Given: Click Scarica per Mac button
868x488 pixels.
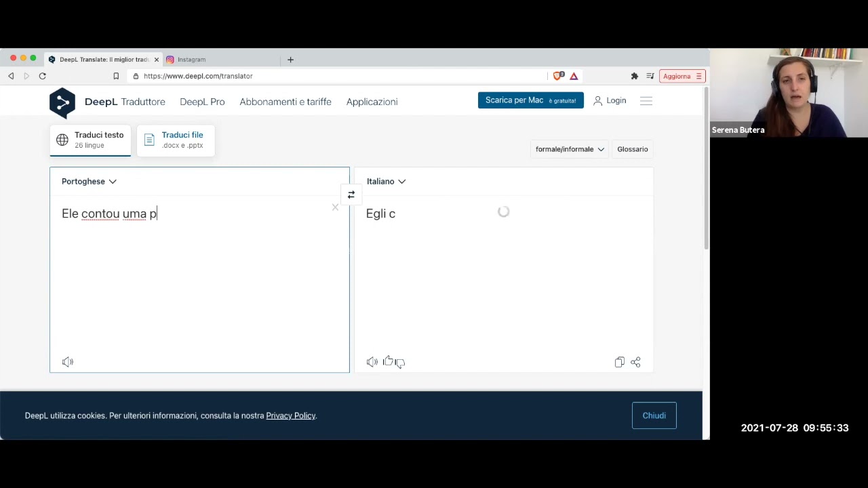Looking at the screenshot, I should pos(531,100).
